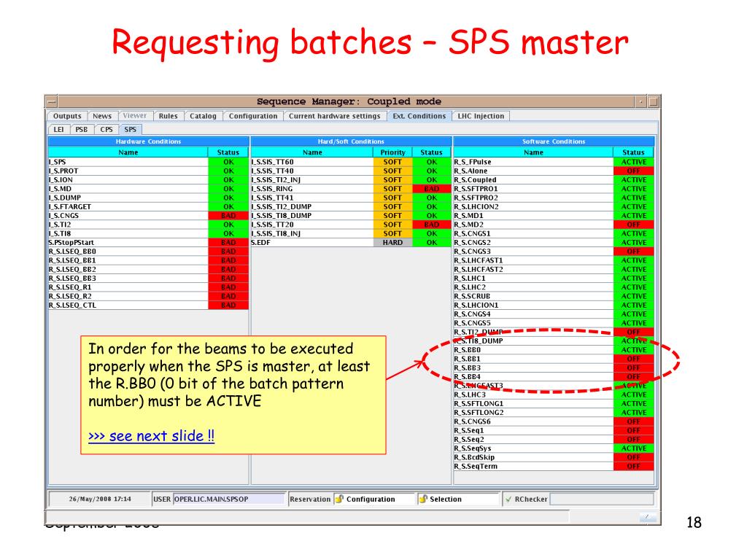Click the OFF status of R_S.CNGS6
The width and height of the screenshot is (747, 560).
pyautogui.click(x=634, y=421)
